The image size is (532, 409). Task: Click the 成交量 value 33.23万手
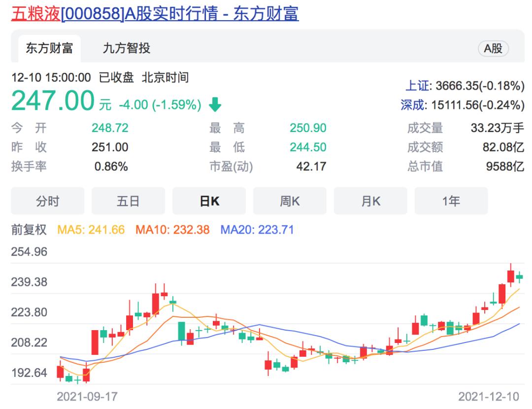coord(498,128)
